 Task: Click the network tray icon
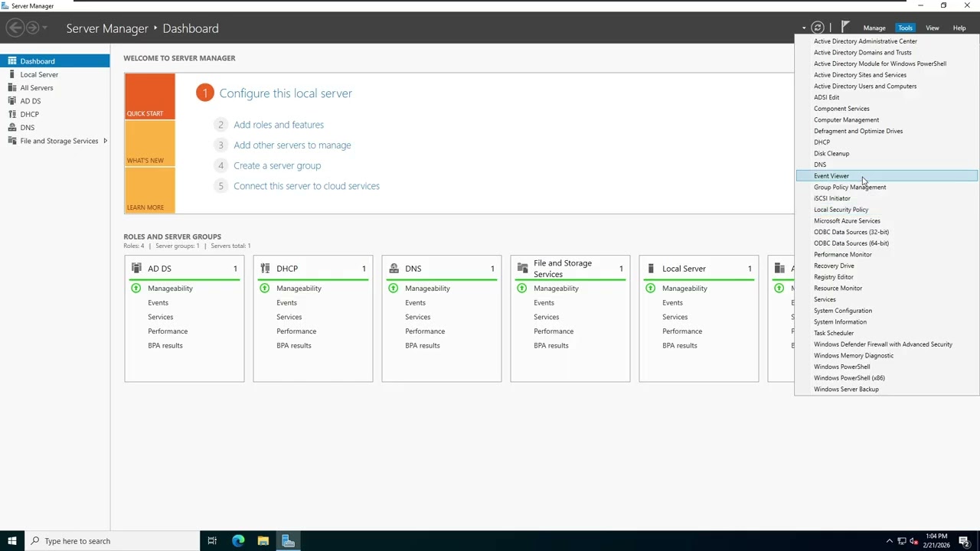[902, 541]
